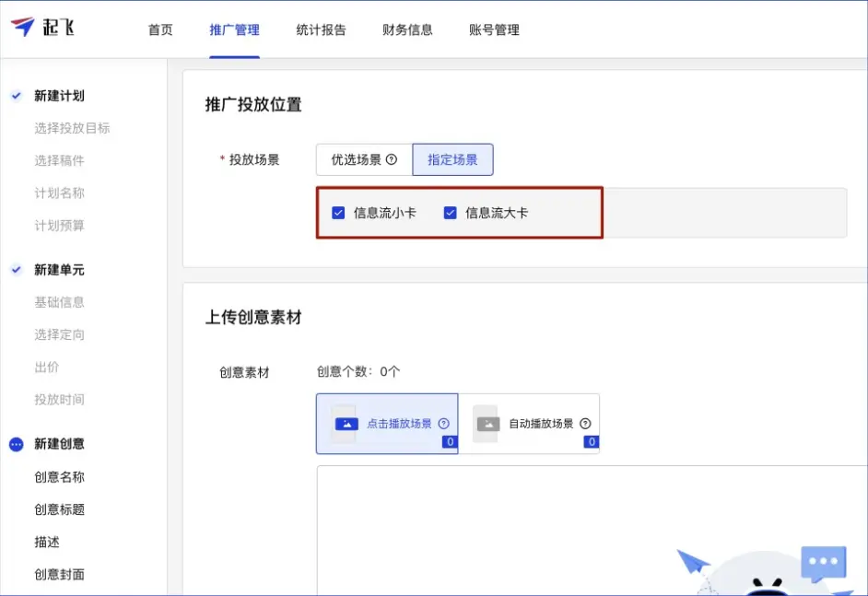Switch to 点击播放场景 creative tab
Screen dimensions: 868x596
pos(387,424)
